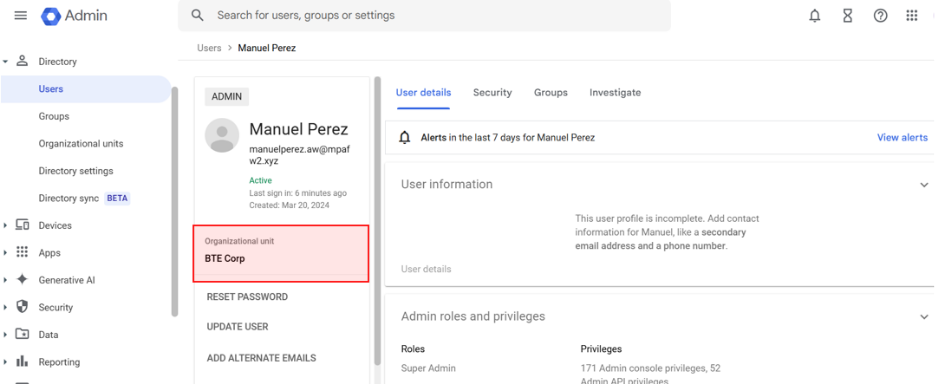
Task: Click the User information heading
Action: tap(447, 184)
